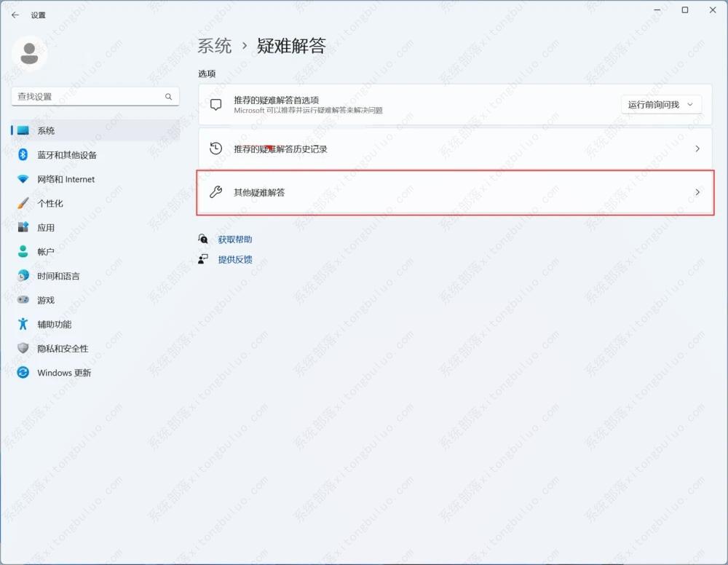
Task: Open the 运行前询问我 dropdown
Action: pyautogui.click(x=661, y=105)
